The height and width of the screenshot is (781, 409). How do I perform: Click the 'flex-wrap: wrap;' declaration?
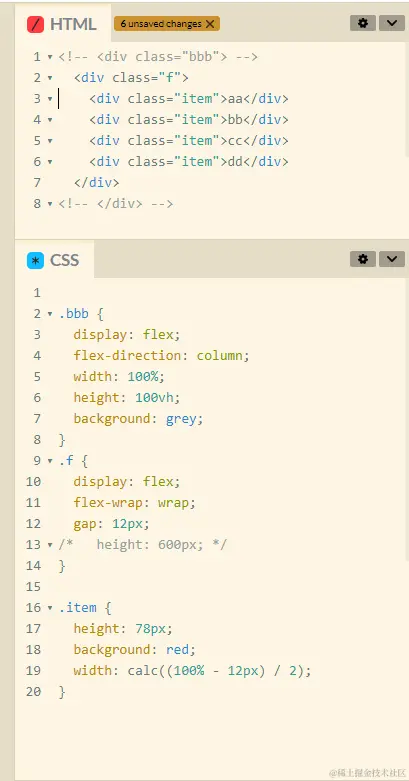[135, 502]
